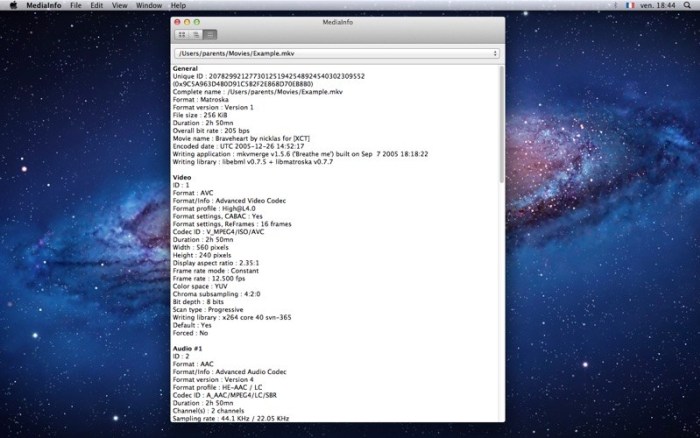Open the Window menu
The height and width of the screenshot is (438, 700).
pos(149,5)
